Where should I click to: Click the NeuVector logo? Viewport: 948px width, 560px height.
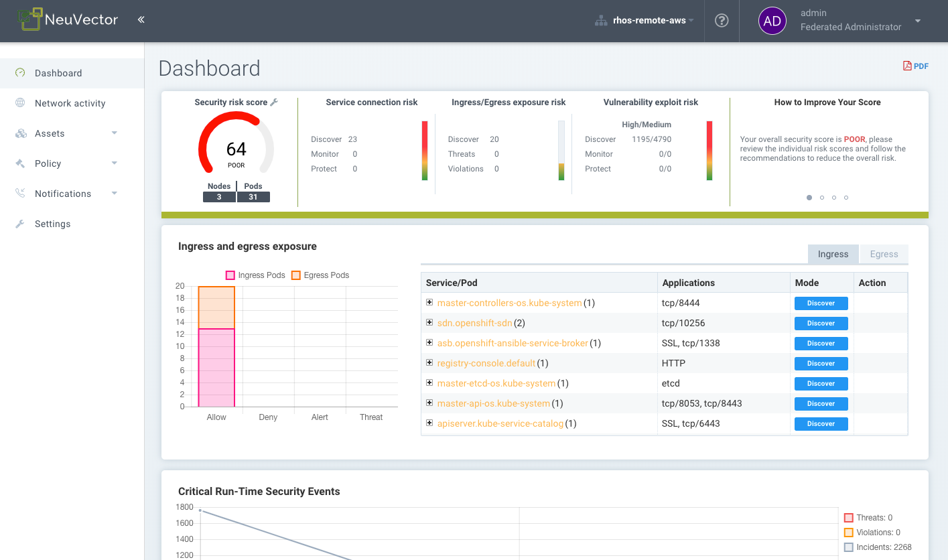coord(68,20)
